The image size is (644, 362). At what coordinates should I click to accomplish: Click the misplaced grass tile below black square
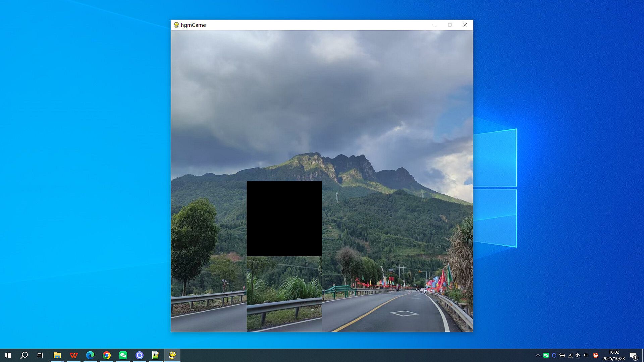[284, 294]
